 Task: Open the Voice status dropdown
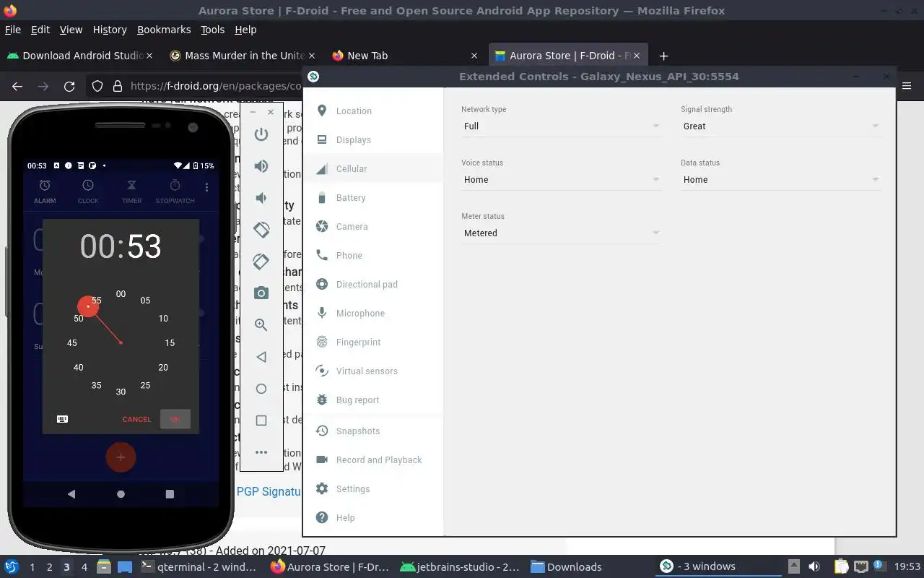(x=561, y=180)
